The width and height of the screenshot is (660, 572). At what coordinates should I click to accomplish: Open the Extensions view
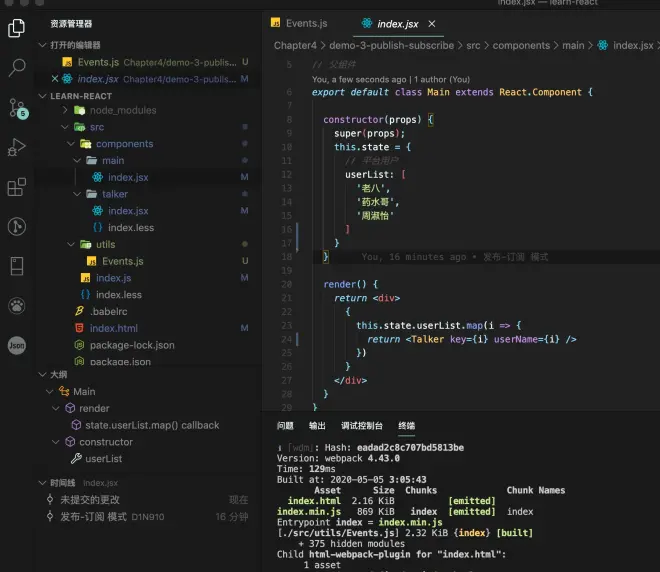[x=16, y=187]
